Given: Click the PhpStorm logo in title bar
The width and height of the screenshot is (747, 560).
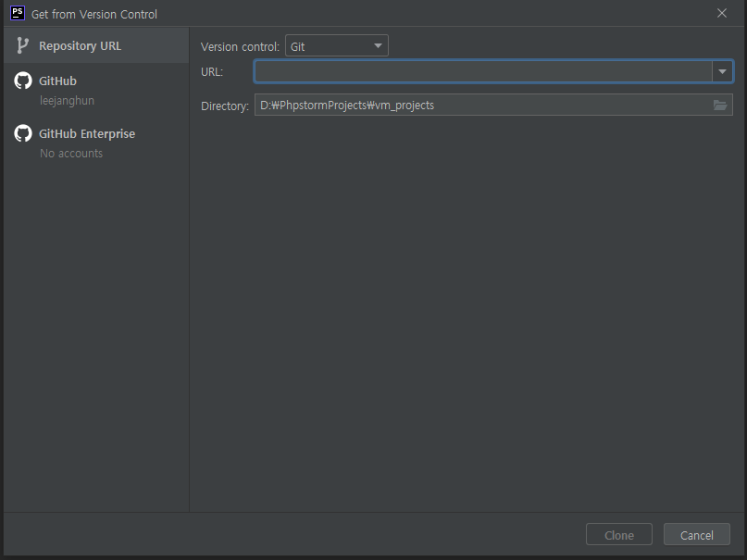Looking at the screenshot, I should pos(18,13).
